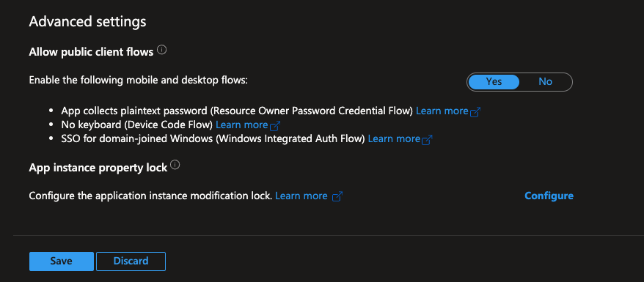Image resolution: width=644 pixels, height=282 pixels.
Task: Set public client flows toggle to No
Action: [x=545, y=81]
